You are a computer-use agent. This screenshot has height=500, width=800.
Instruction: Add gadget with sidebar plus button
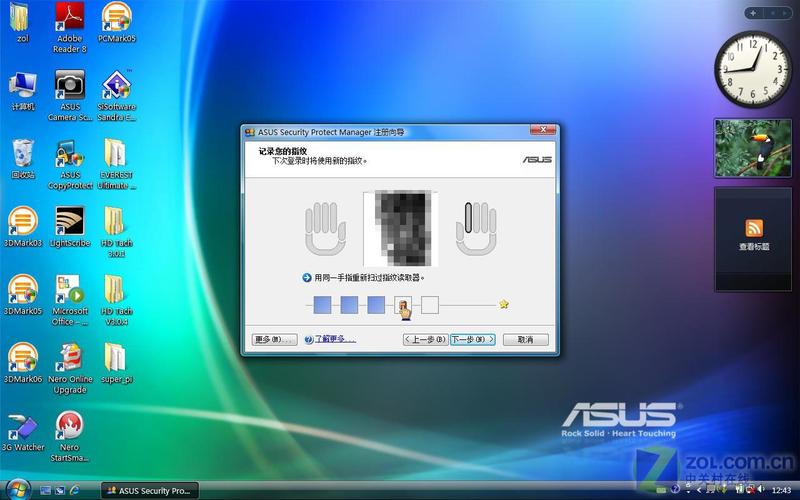click(753, 13)
